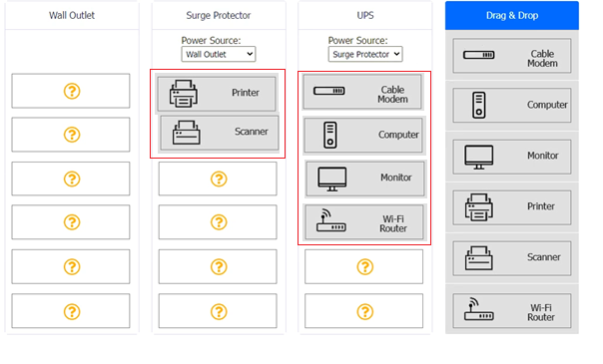
Task: Click Power Source label under Surge Protector
Action: pyautogui.click(x=211, y=40)
